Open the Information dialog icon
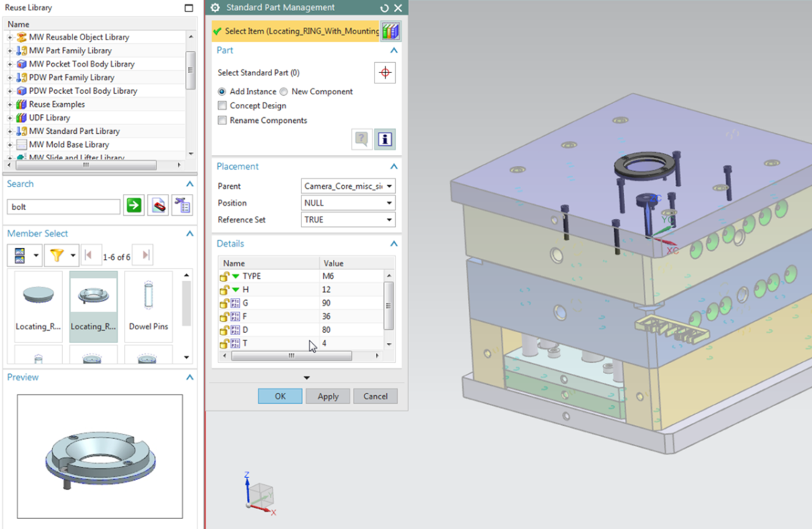Image resolution: width=812 pixels, height=529 pixels. (x=385, y=139)
